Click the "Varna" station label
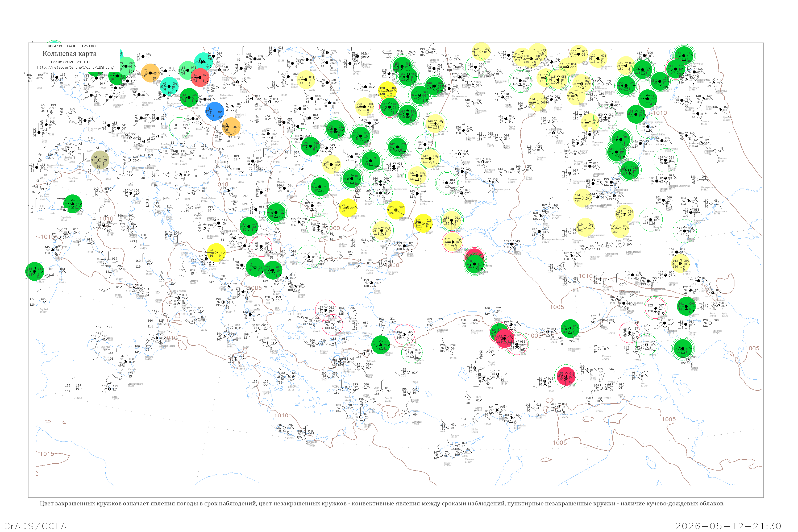 (377, 291)
